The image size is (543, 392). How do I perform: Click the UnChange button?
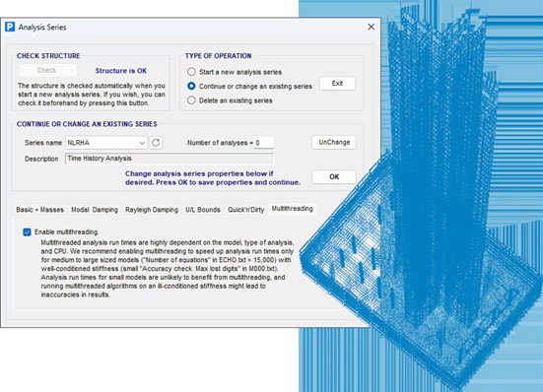tap(334, 142)
